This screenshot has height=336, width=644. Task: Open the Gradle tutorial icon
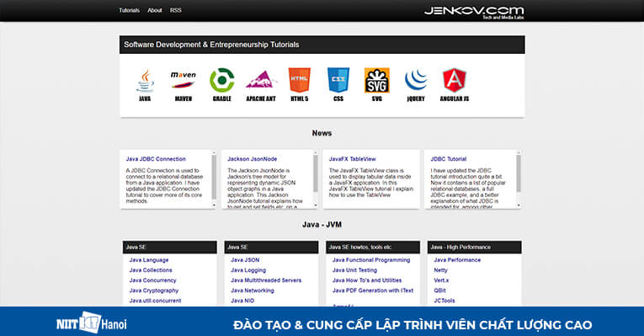pos(221,84)
